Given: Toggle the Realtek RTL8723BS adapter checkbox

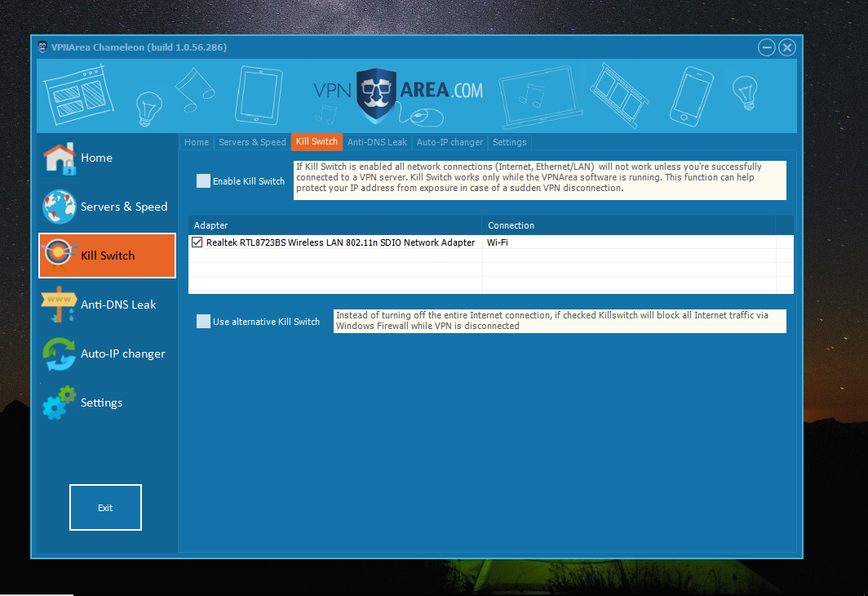Looking at the screenshot, I should coord(197,242).
